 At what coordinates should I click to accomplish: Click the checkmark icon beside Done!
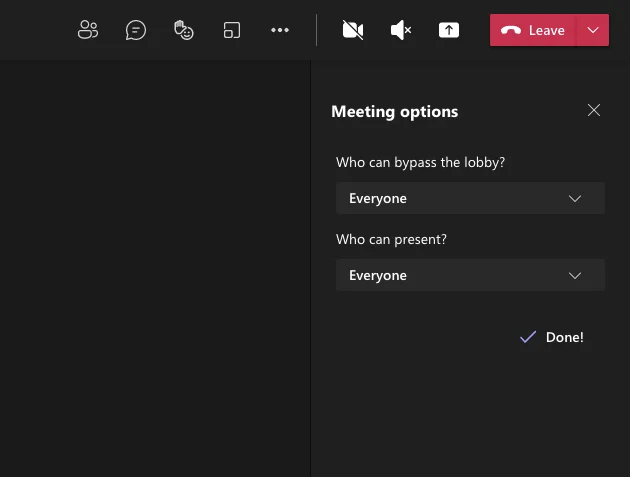coord(528,337)
